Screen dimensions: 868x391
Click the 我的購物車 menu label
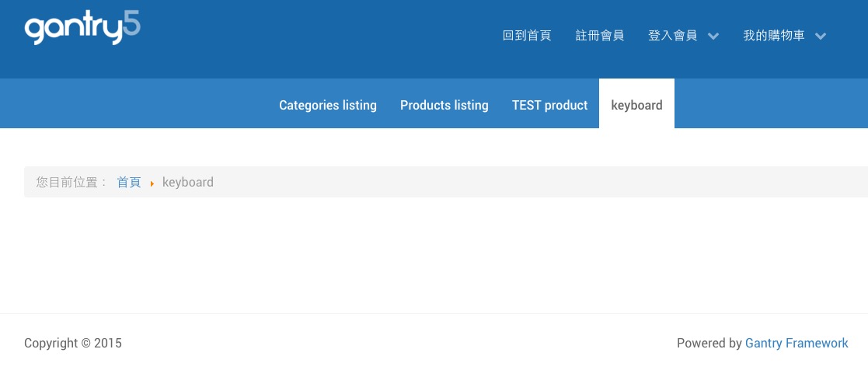[x=773, y=36]
